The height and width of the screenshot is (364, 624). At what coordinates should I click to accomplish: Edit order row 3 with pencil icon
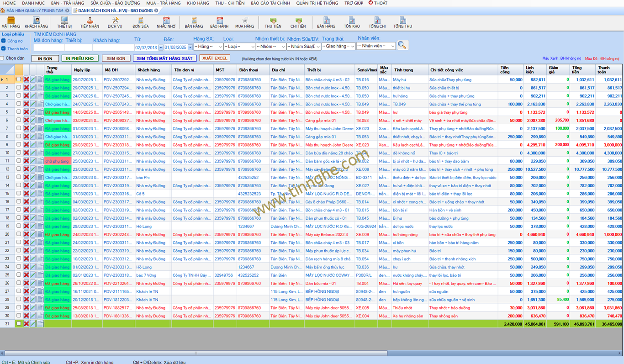33,96
